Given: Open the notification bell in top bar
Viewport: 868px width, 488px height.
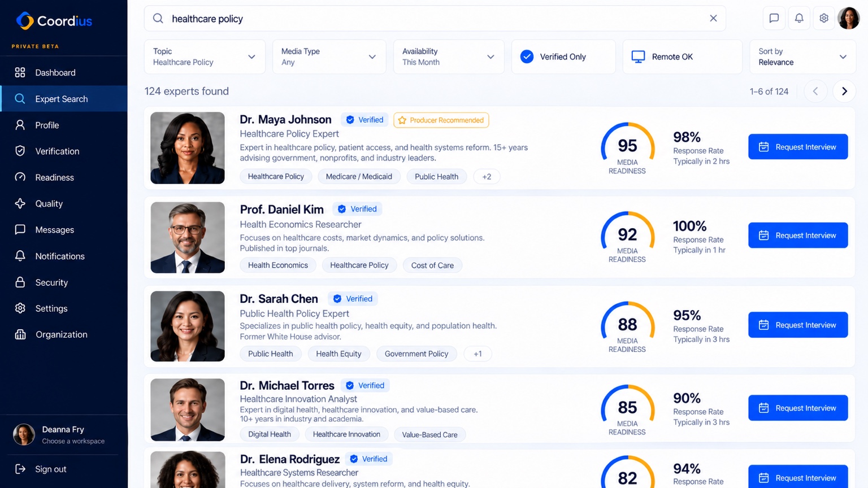Looking at the screenshot, I should pyautogui.click(x=798, y=18).
